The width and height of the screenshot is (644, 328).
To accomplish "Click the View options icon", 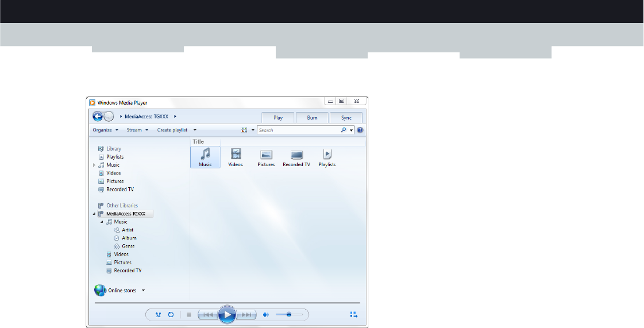I will (244, 130).
